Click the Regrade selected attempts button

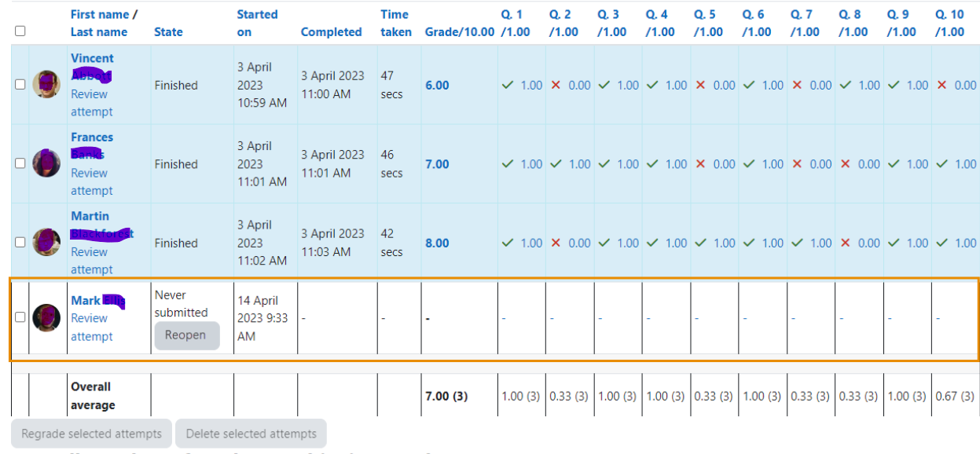coord(91,434)
